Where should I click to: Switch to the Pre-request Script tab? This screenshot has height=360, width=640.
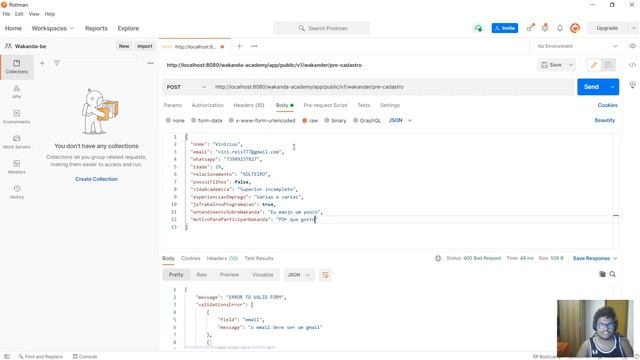pos(325,105)
